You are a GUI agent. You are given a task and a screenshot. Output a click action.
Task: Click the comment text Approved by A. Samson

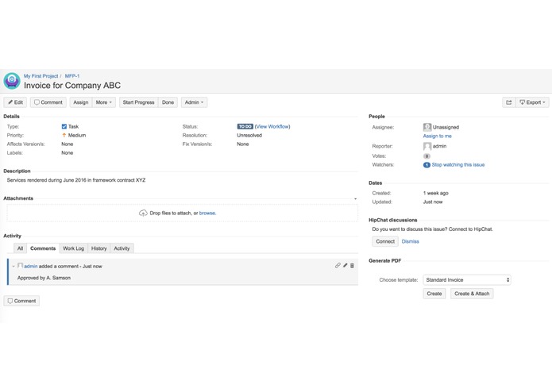44,278
